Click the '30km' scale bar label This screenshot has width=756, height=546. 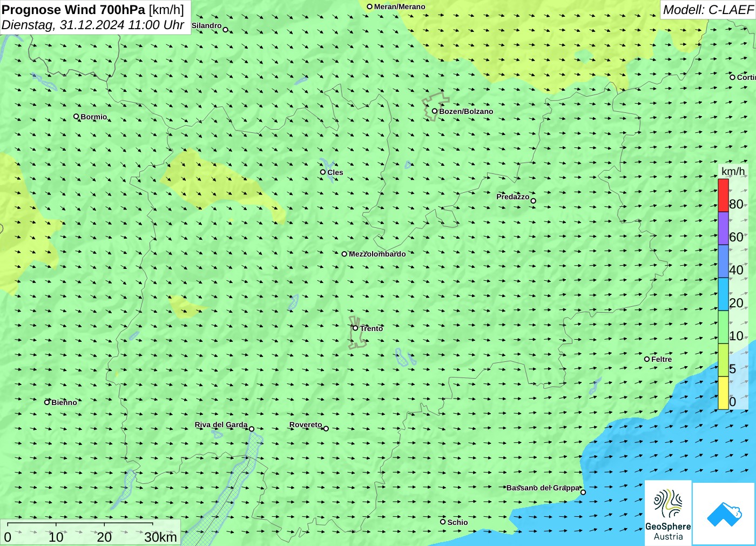click(x=160, y=537)
